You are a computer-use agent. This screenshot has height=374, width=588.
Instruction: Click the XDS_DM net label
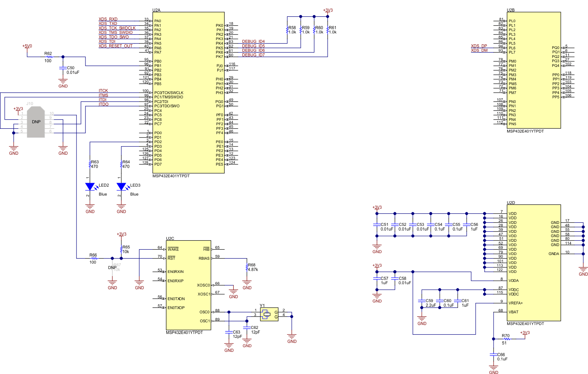coord(479,51)
